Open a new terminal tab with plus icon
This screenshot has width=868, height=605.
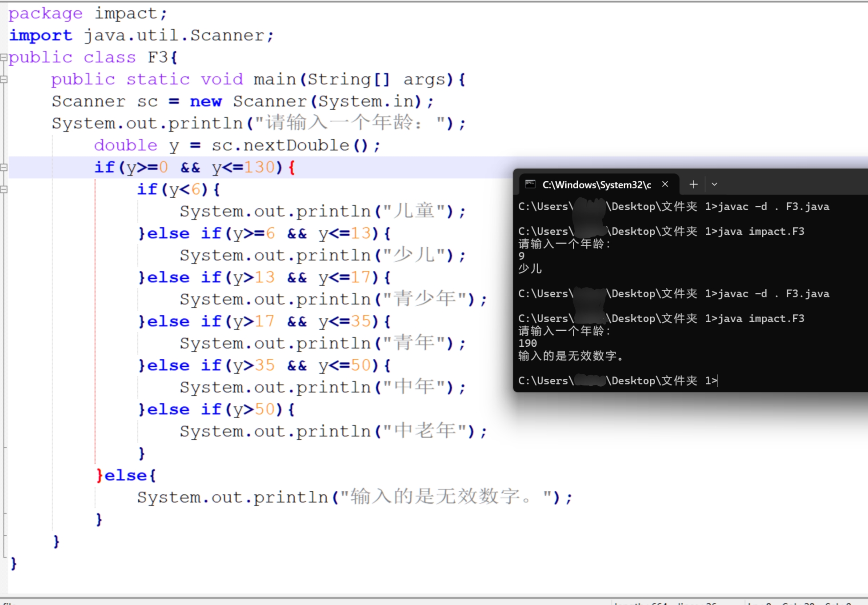coord(693,184)
